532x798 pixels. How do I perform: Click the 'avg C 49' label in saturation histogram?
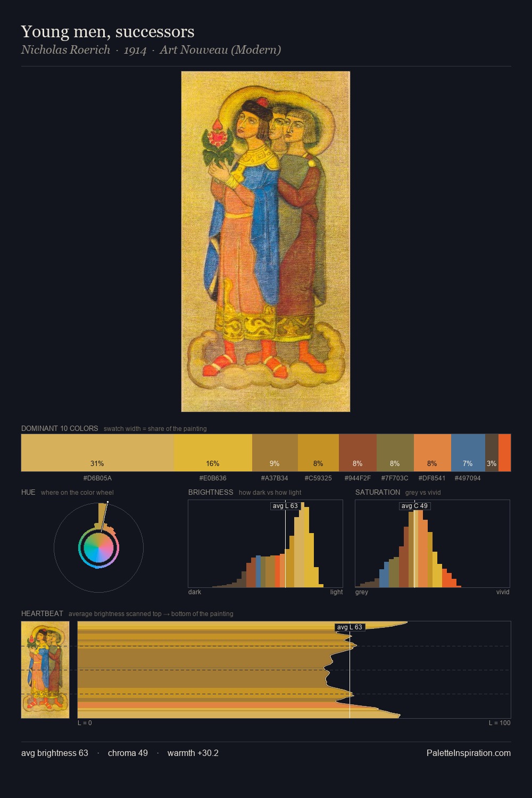414,506
